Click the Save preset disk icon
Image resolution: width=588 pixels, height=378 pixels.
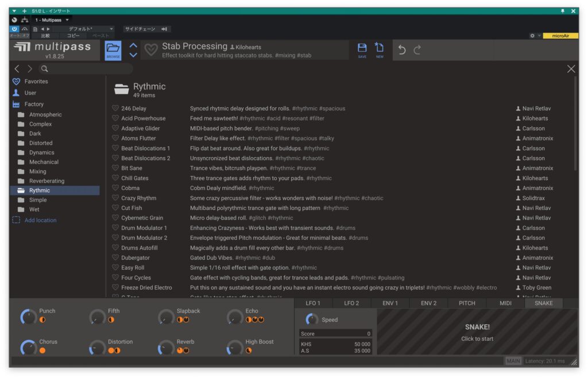362,50
